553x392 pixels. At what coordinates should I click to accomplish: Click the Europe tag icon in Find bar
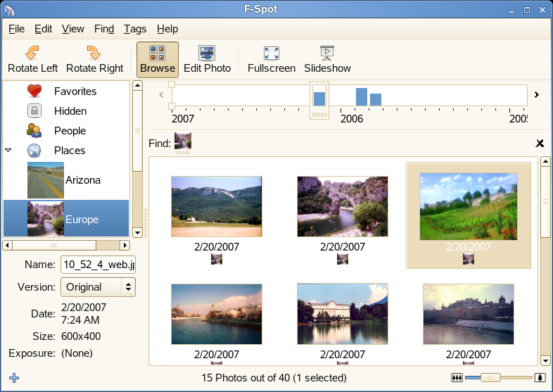183,141
